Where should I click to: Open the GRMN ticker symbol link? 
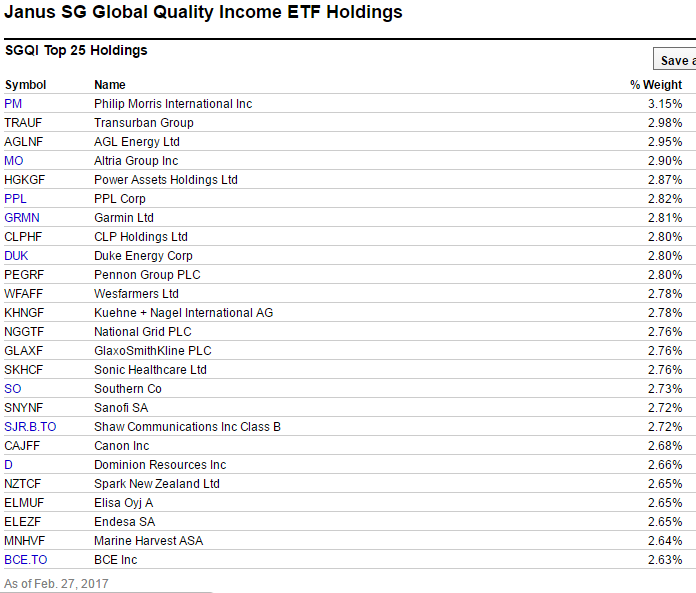(22, 218)
